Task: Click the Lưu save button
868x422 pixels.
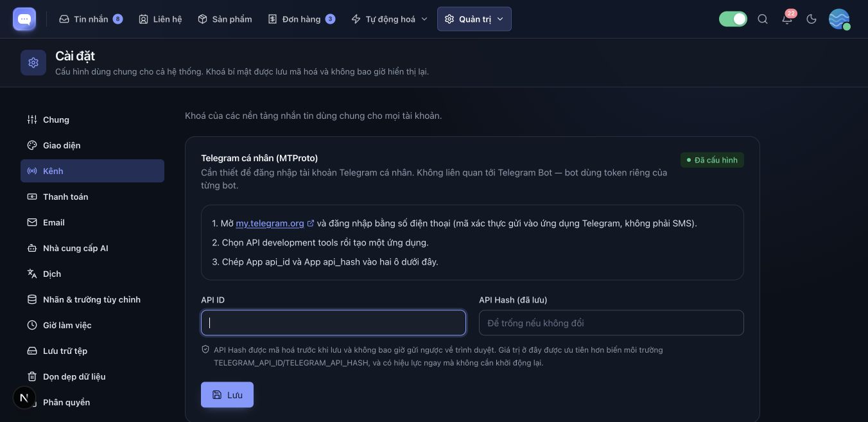Action: click(x=227, y=395)
